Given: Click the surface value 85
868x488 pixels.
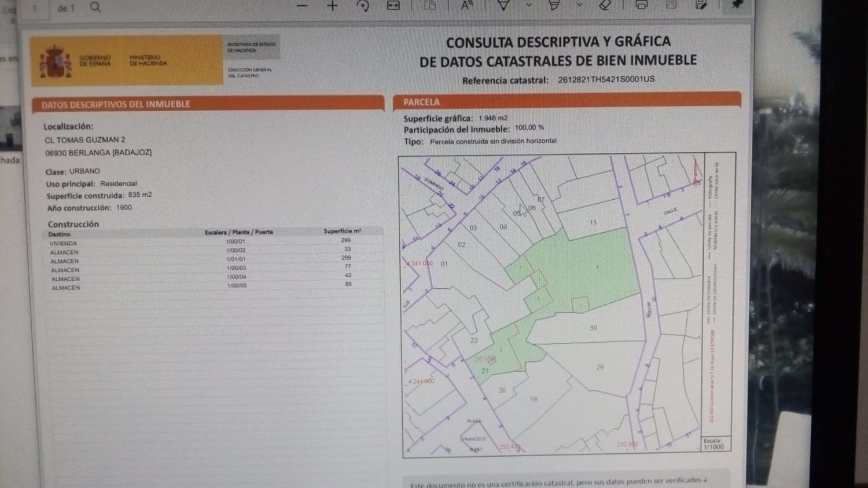Looking at the screenshot, I should pos(348,284).
